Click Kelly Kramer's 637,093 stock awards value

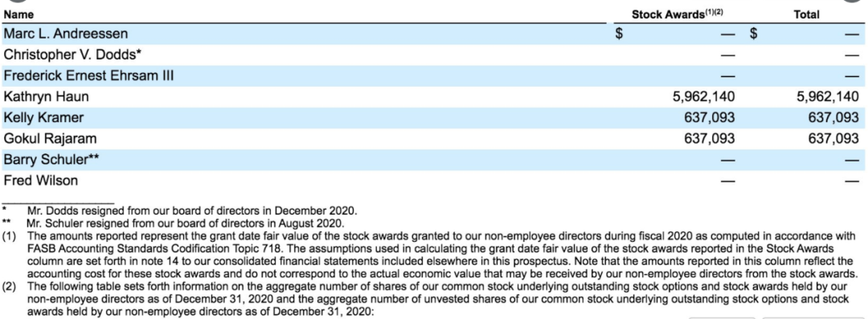[x=710, y=117]
